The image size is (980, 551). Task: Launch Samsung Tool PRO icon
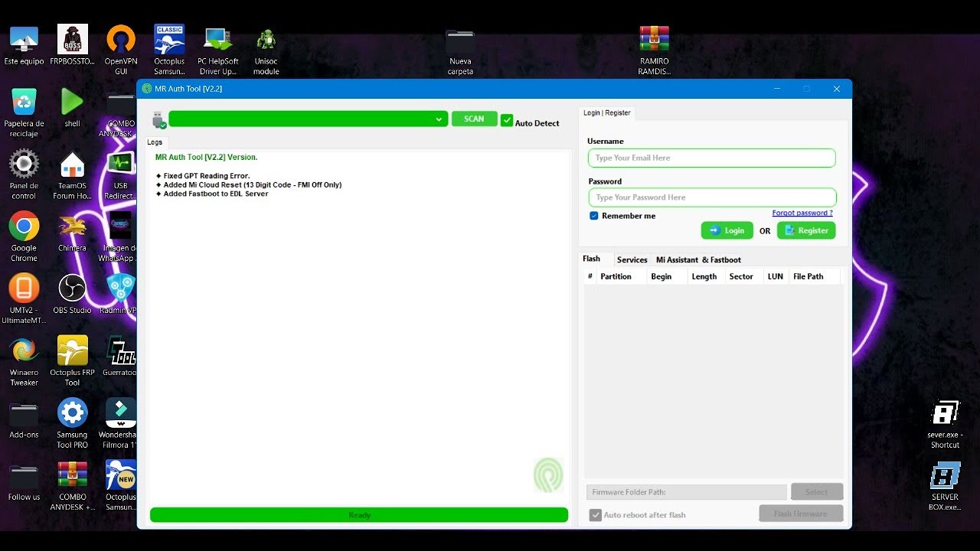(x=72, y=423)
